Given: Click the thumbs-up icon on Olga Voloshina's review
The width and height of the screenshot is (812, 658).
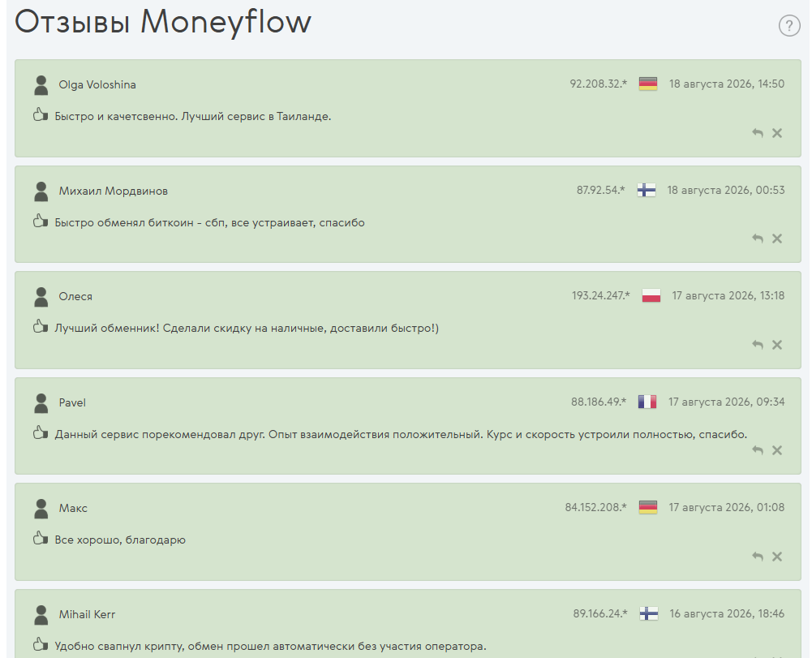Looking at the screenshot, I should coord(41,114).
